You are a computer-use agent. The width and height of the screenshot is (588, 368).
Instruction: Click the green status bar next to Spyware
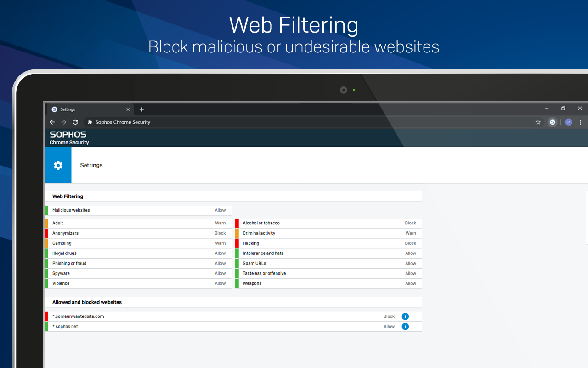(x=47, y=273)
